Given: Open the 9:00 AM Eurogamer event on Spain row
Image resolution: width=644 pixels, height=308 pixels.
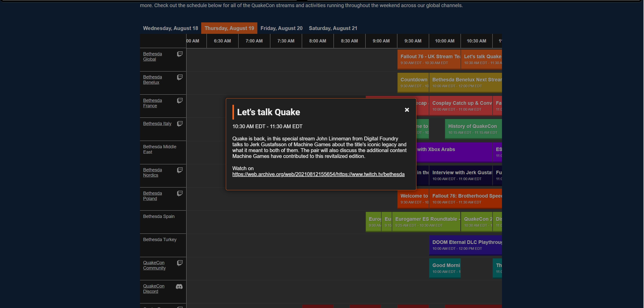Looking at the screenshot, I should pos(373,222).
